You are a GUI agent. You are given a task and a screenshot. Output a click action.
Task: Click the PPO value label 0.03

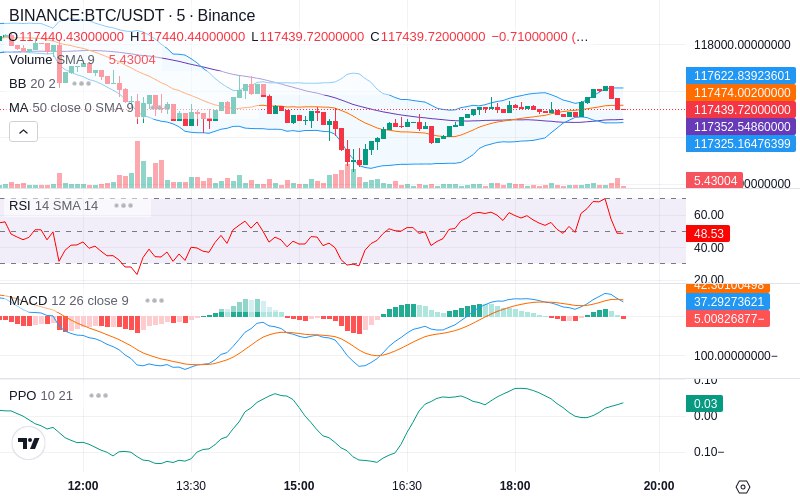(705, 404)
